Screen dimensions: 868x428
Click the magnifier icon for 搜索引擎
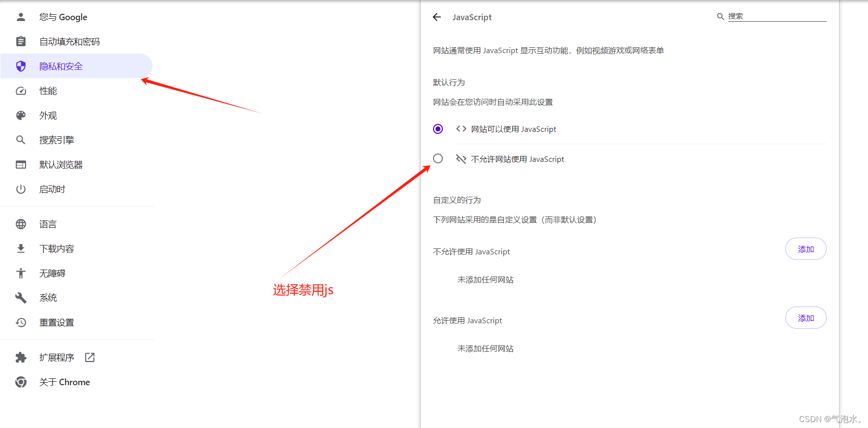pos(21,140)
